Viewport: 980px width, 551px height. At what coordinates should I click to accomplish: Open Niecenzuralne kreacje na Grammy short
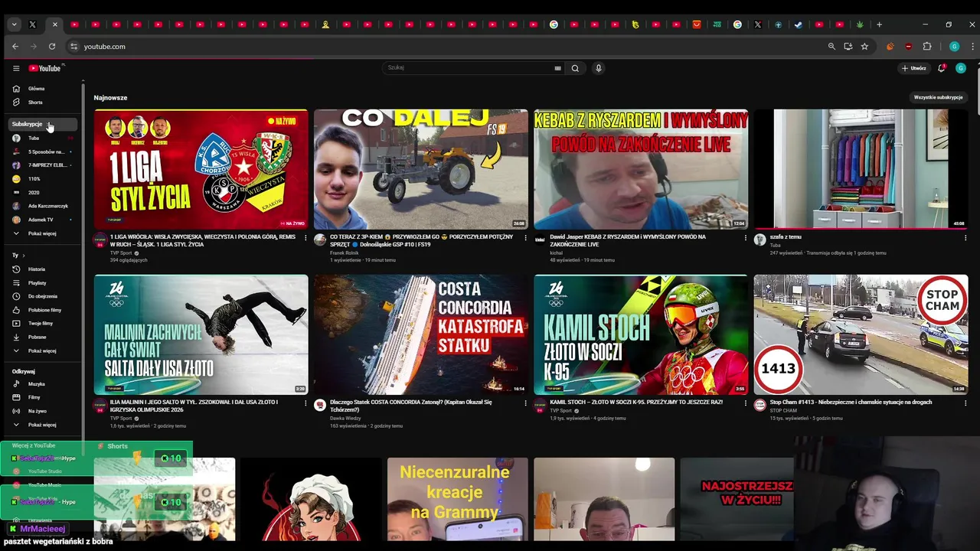tap(457, 499)
